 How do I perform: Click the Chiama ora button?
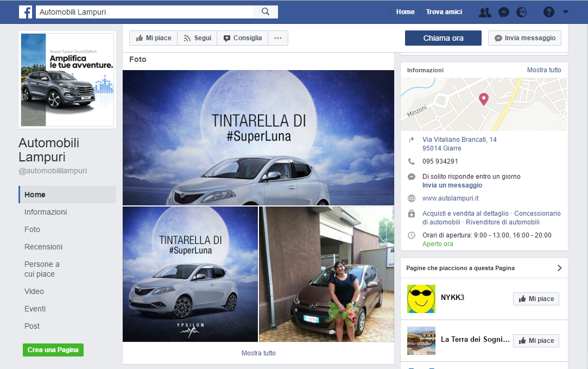point(443,38)
